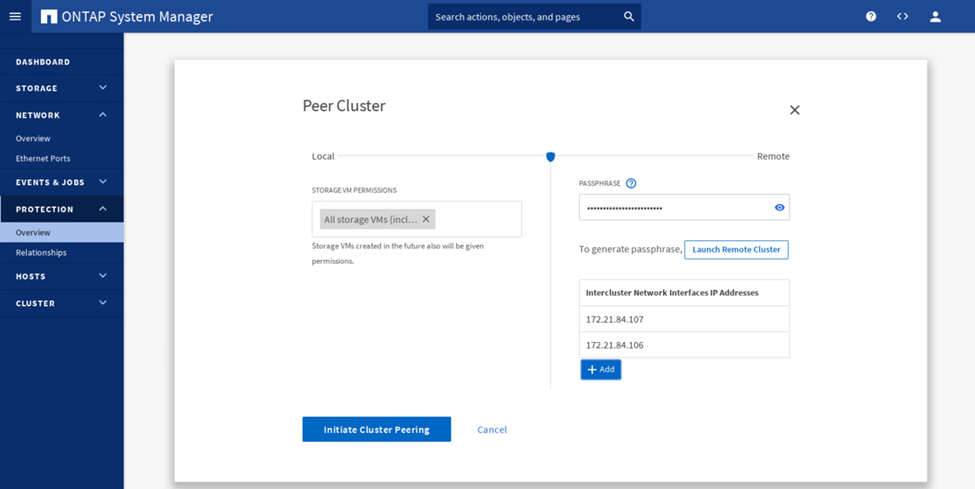Open the user account icon
Screen dimensions: 975x489
(x=935, y=17)
